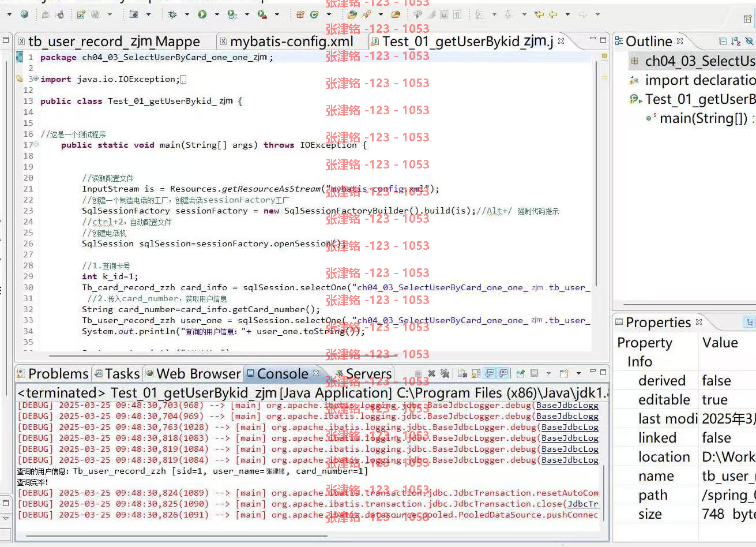Close the Test_01_getUserBykid_zjm editor tab
Screen dimensions: 756x547
click(561, 42)
